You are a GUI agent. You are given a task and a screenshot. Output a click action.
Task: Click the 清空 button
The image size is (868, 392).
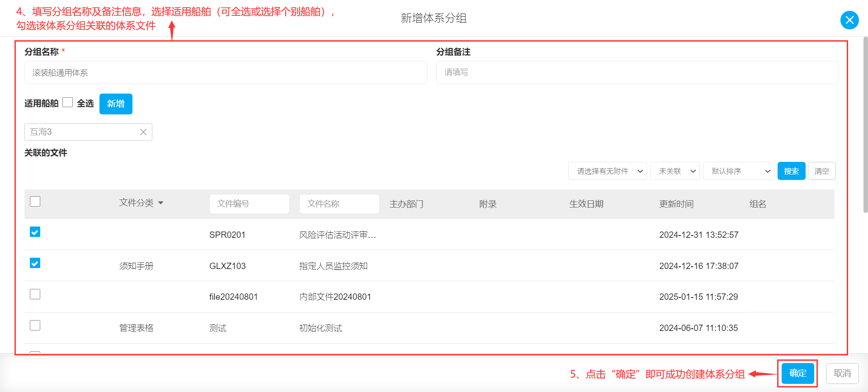[x=822, y=171]
